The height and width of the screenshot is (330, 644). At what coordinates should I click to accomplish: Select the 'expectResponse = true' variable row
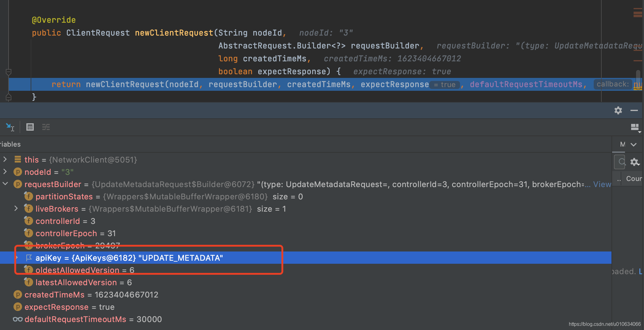coord(306,307)
